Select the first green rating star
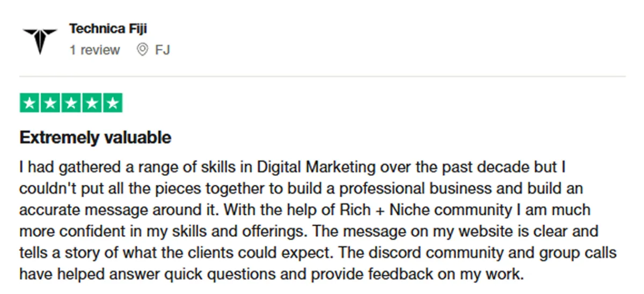This screenshot has height=294, width=644. [x=30, y=103]
